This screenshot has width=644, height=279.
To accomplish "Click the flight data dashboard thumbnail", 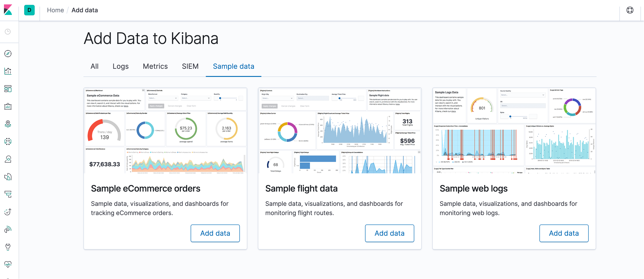I will pos(340,130).
